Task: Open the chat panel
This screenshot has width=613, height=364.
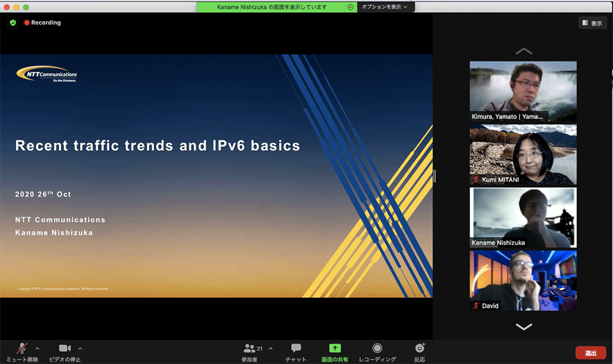Action: [296, 352]
